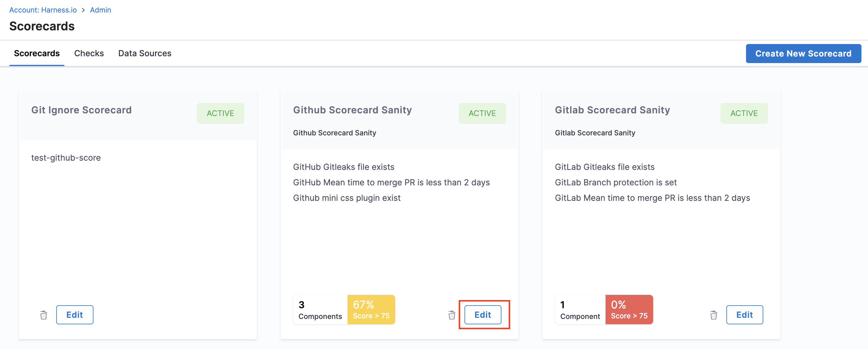Click Create New Scorecard button

(x=803, y=54)
